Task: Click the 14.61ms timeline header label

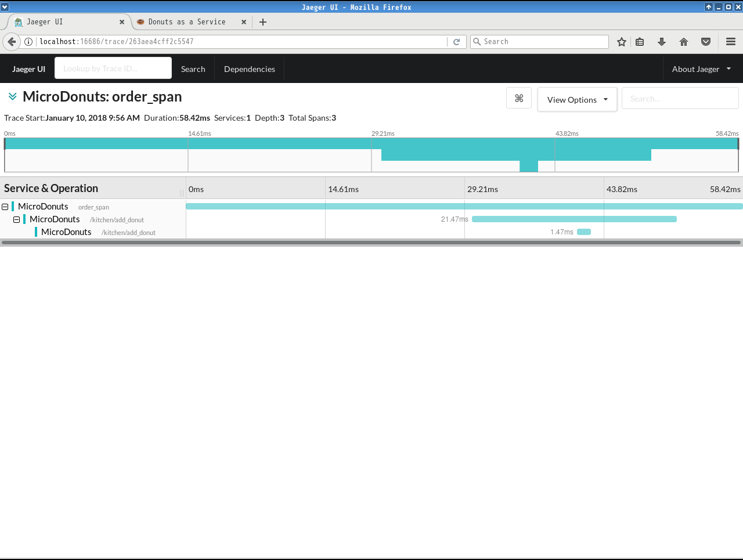Action: [343, 189]
